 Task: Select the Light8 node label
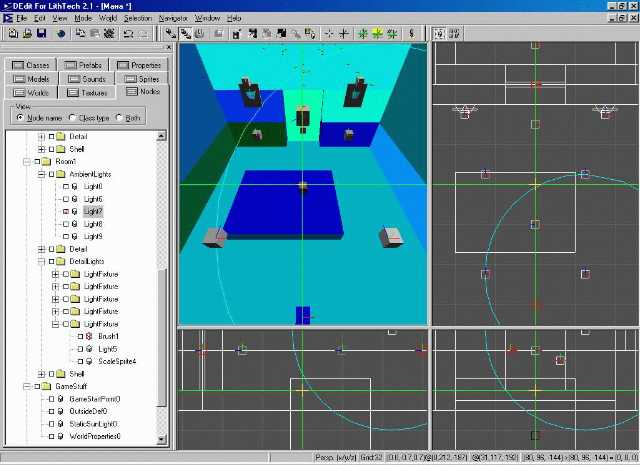(93, 224)
